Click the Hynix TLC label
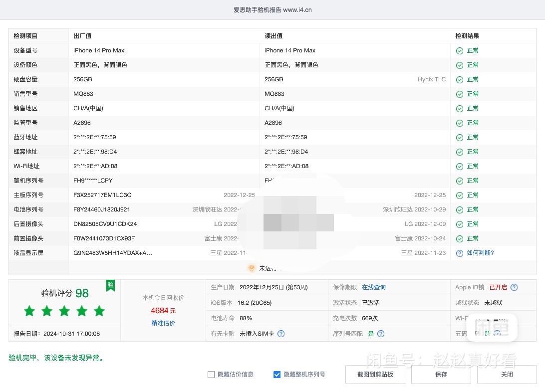Screen dimensions: 545x392 click(432, 79)
